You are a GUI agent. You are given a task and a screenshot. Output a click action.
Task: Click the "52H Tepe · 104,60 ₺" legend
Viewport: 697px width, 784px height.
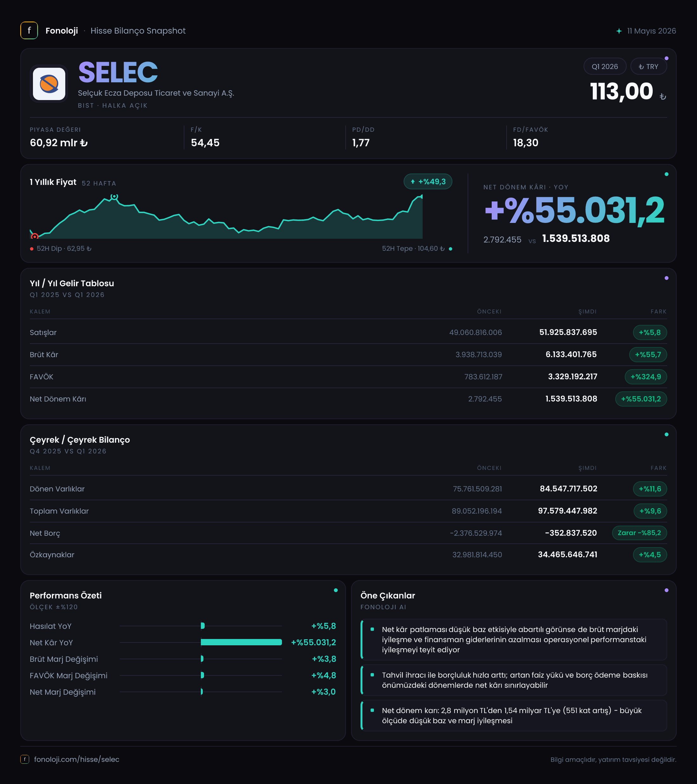coord(417,249)
